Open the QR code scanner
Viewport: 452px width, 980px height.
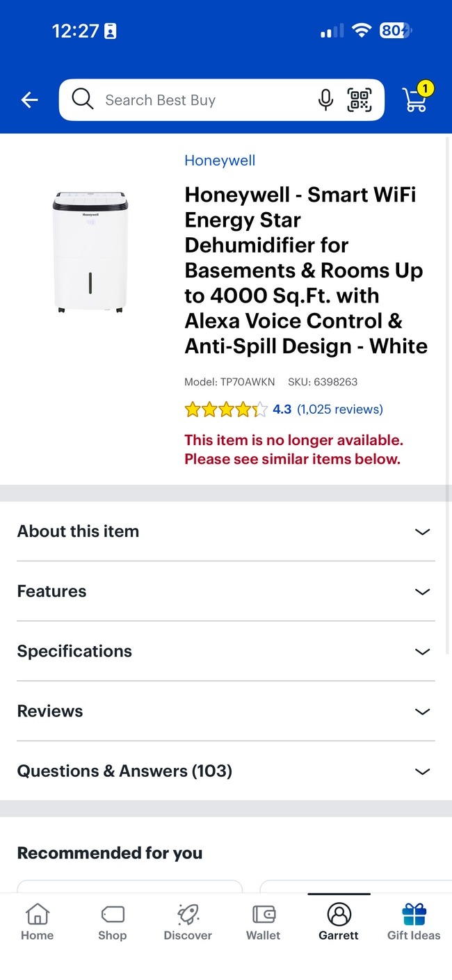[x=360, y=100]
